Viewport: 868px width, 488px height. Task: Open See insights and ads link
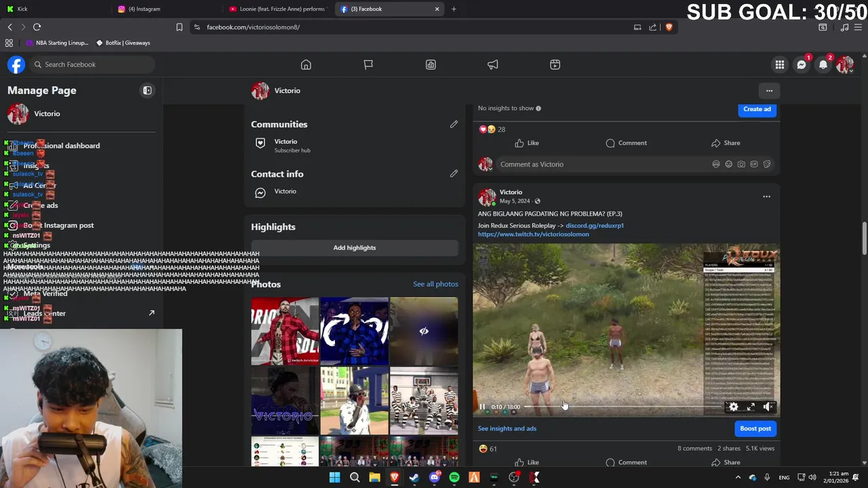(x=507, y=428)
